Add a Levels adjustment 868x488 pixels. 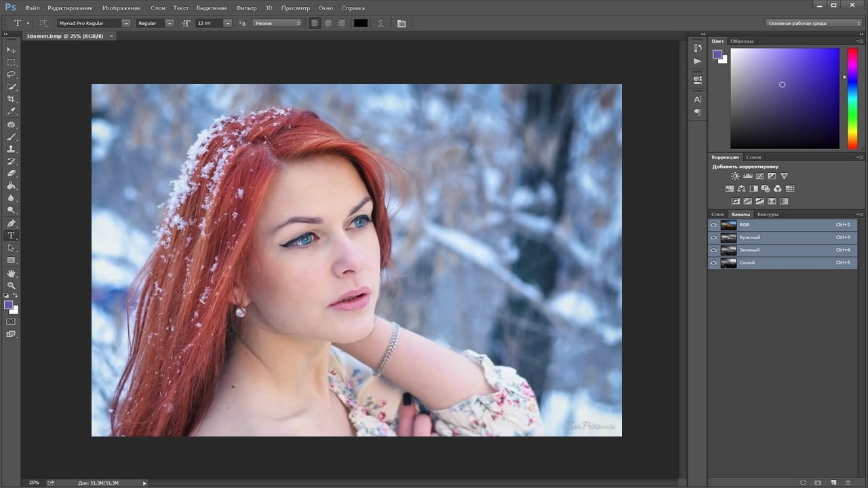747,176
